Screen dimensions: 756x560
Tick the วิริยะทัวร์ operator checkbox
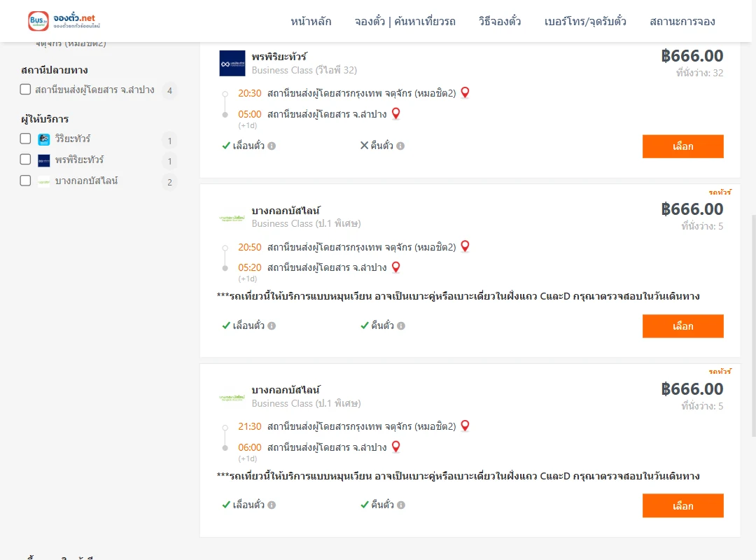[x=26, y=139]
